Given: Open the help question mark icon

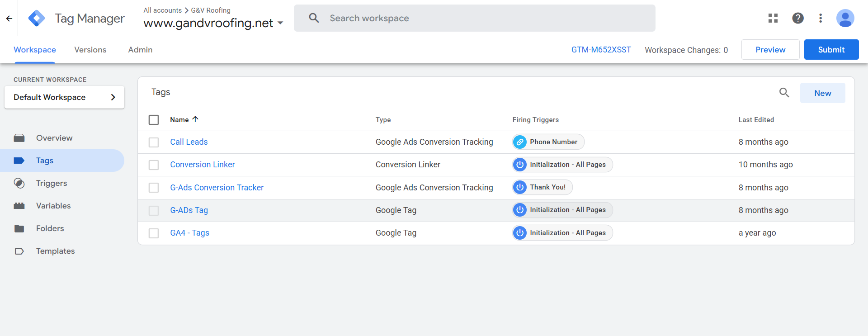Looking at the screenshot, I should pos(798,18).
